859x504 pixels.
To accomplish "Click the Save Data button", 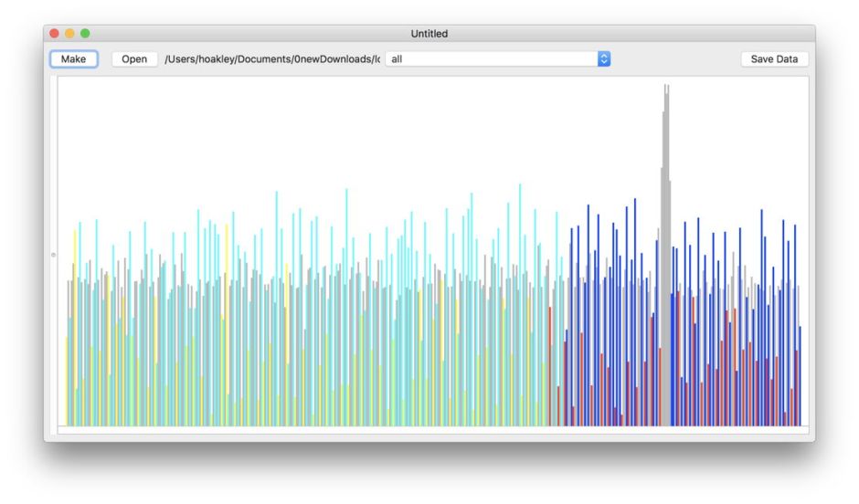I will coord(774,59).
